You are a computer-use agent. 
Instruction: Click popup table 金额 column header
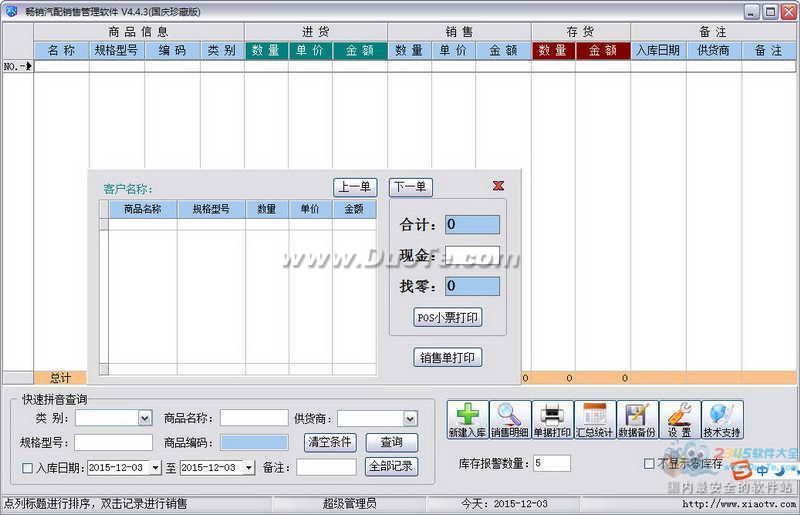(354, 209)
